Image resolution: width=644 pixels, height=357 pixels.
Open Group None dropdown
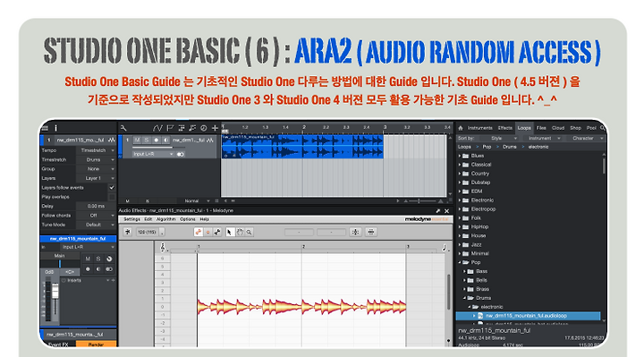[96, 169]
